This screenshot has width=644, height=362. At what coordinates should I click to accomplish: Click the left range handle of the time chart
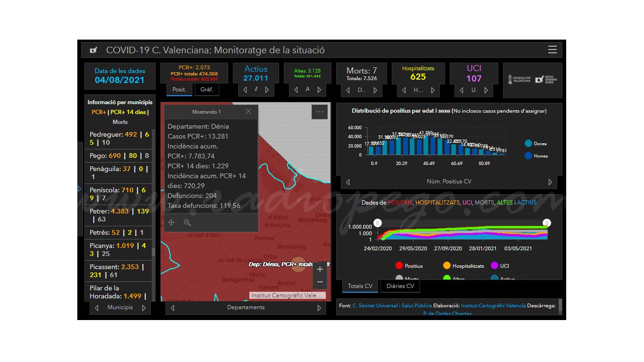pyautogui.click(x=377, y=223)
